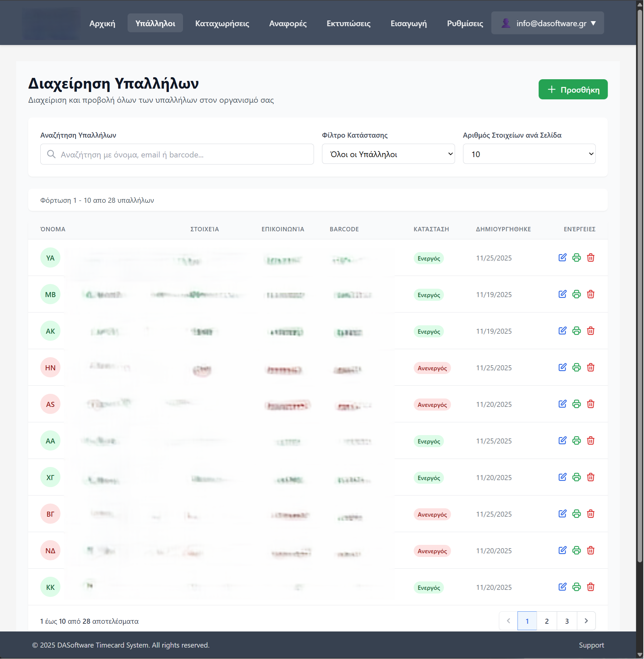Open the edit form for employee HN
Image resolution: width=644 pixels, height=659 pixels.
click(x=562, y=368)
